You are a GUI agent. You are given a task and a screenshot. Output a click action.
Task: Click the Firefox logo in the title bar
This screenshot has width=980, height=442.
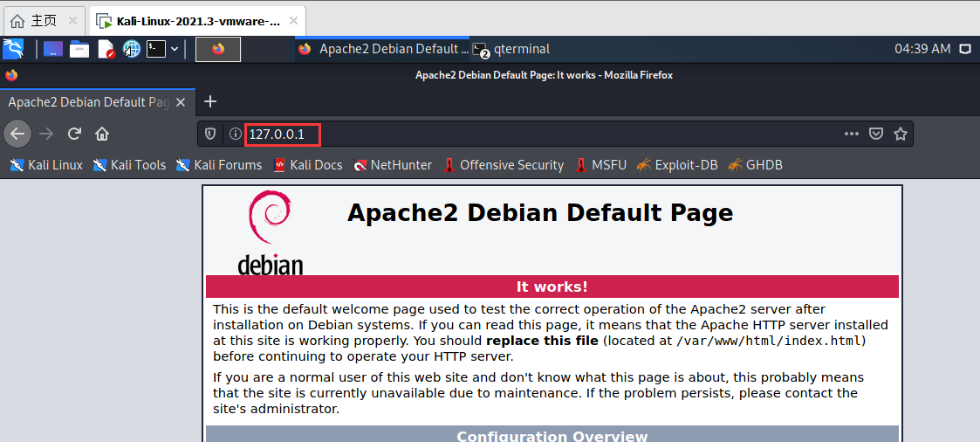[11, 75]
